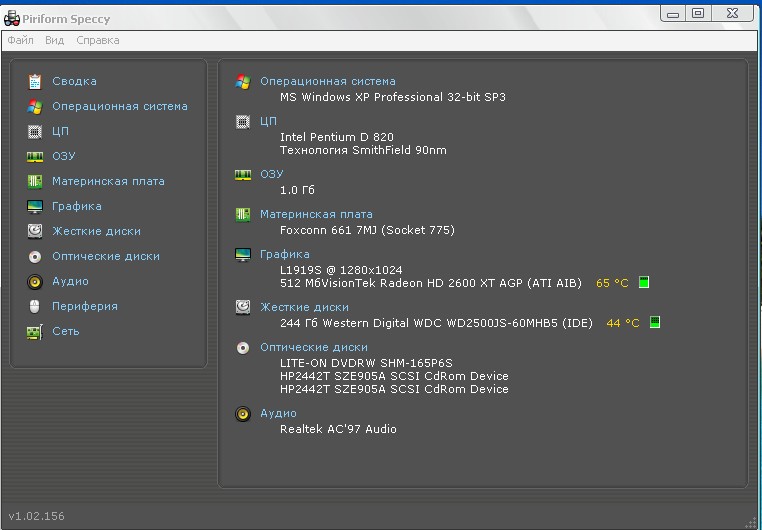Click the Оптические диски disc icon in sidebar

point(35,256)
